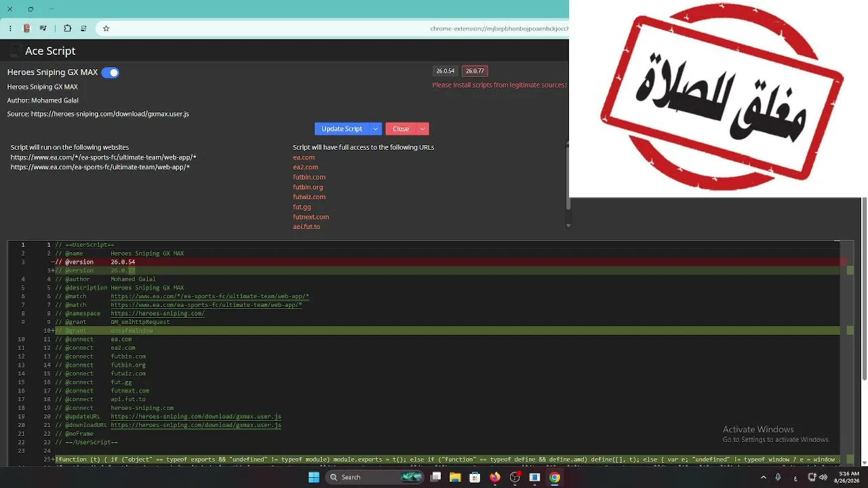The height and width of the screenshot is (488, 868).
Task: Select the 26.0.54 version tag
Action: (446, 71)
